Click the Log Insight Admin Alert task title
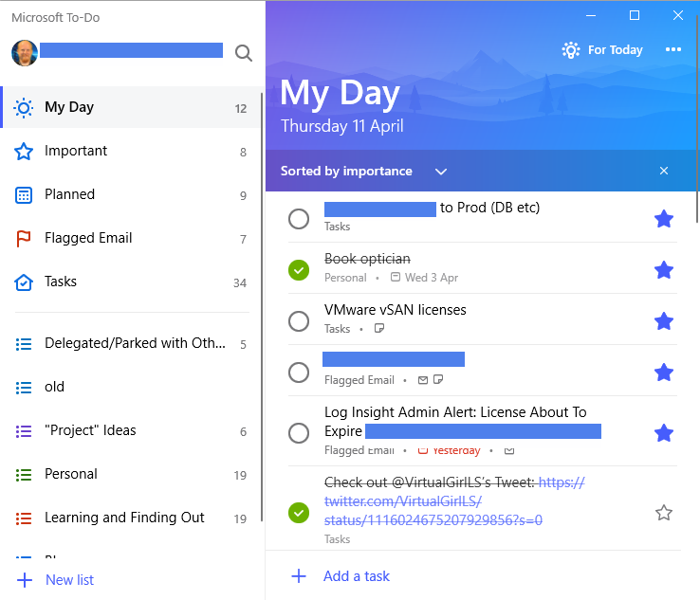The image size is (700, 600). 455,422
